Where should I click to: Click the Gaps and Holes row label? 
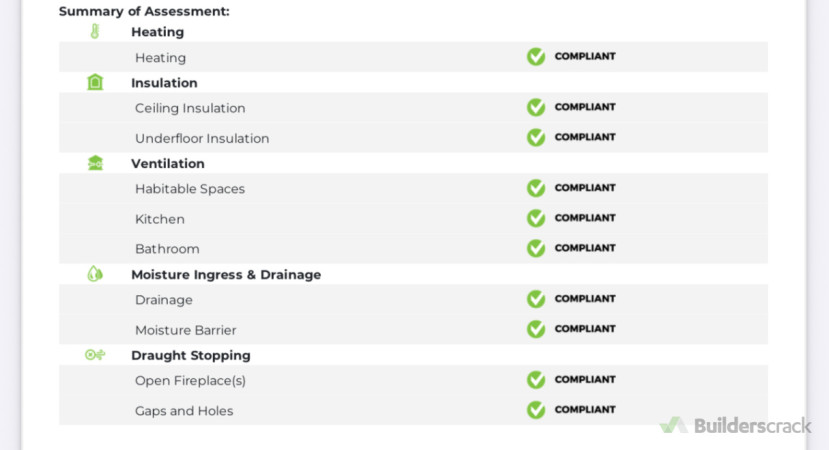point(184,411)
